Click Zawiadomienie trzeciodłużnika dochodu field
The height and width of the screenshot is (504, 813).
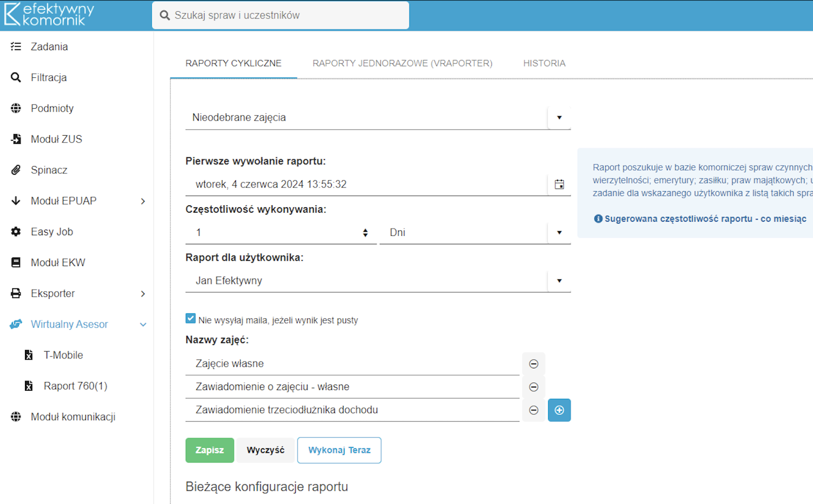(352, 410)
